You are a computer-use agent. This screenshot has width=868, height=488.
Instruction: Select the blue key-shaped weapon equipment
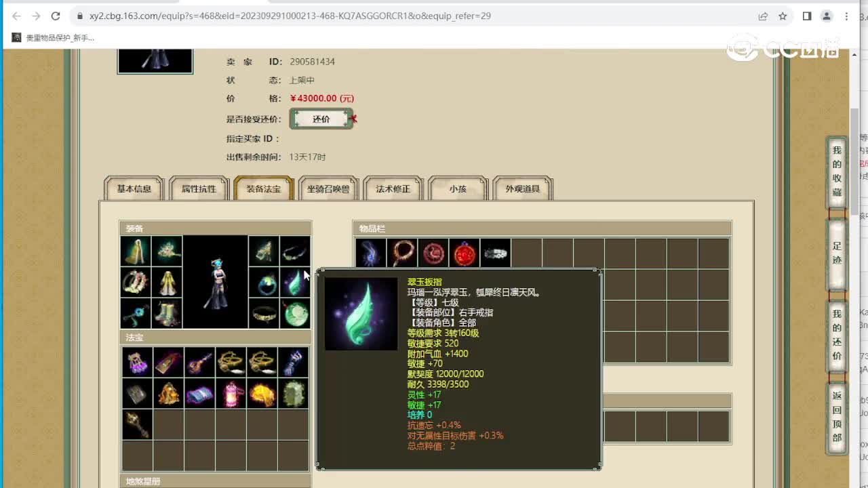[x=136, y=313]
